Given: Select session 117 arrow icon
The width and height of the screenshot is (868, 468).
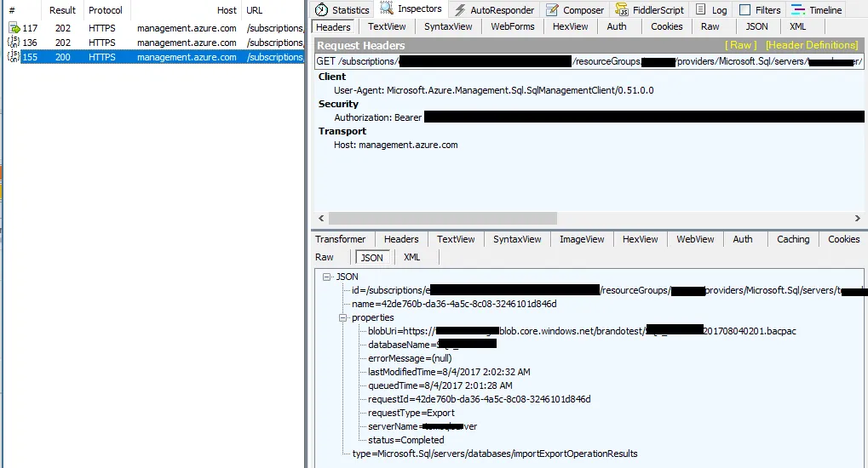Looking at the screenshot, I should 14,28.
